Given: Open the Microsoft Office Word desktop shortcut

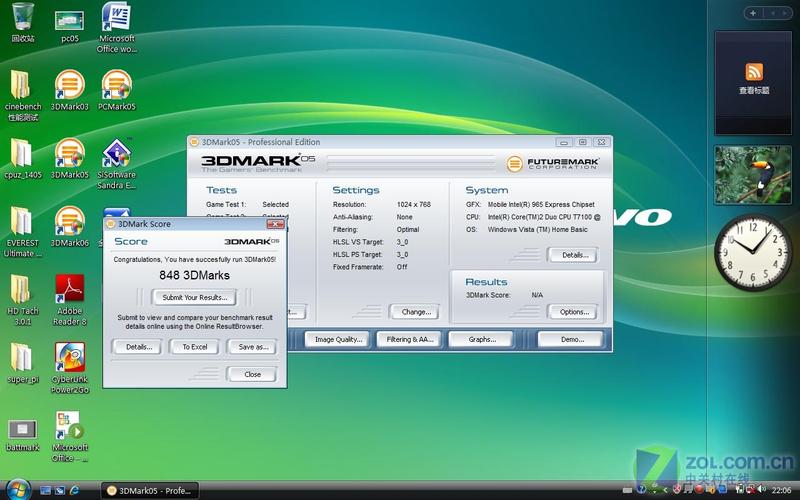Looking at the screenshot, I should pyautogui.click(x=116, y=28).
